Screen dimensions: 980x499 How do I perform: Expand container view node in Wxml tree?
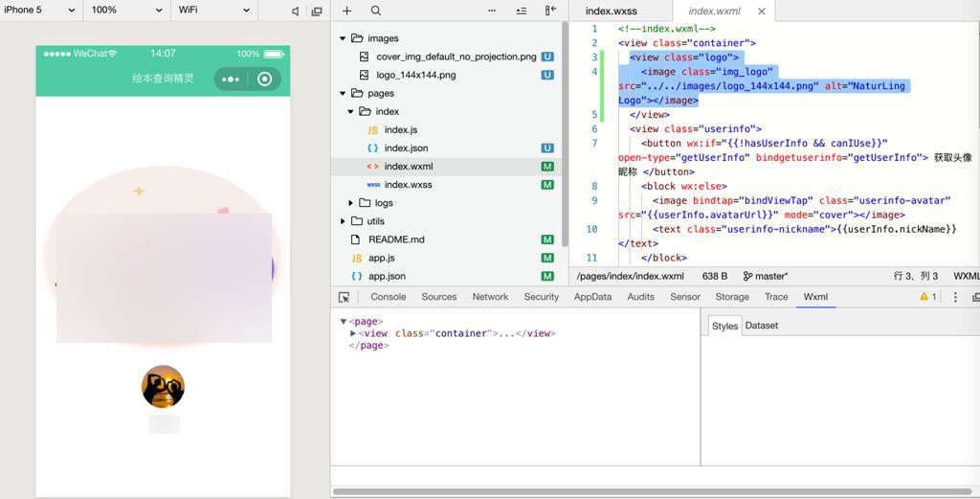click(353, 333)
